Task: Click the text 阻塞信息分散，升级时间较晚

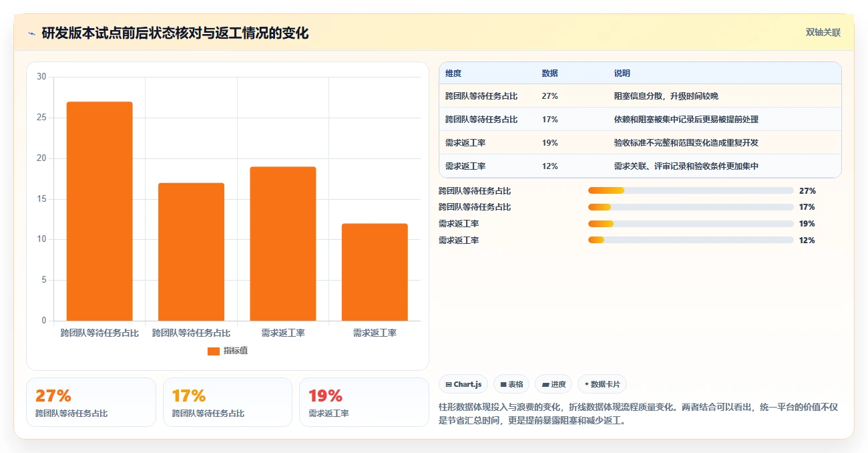Action: click(666, 96)
